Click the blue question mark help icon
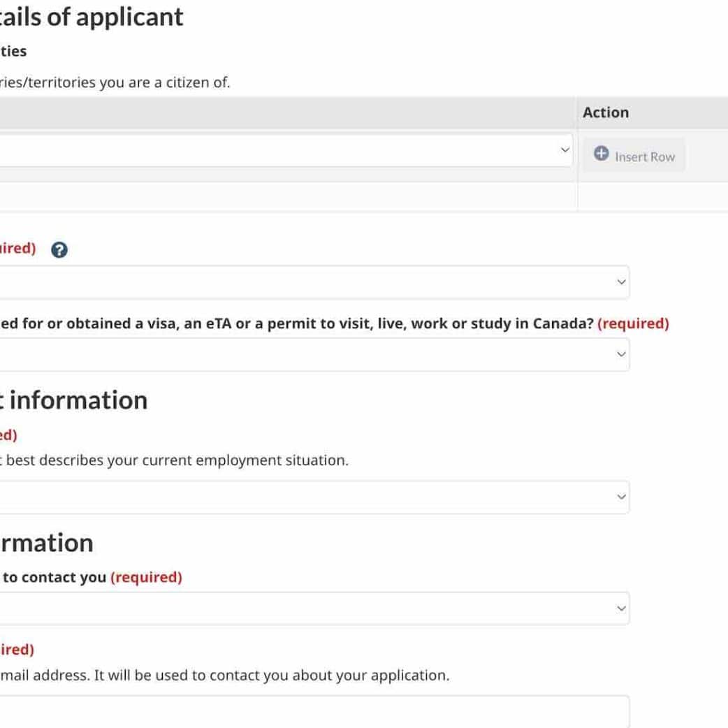This screenshot has height=728, width=728. (x=59, y=250)
